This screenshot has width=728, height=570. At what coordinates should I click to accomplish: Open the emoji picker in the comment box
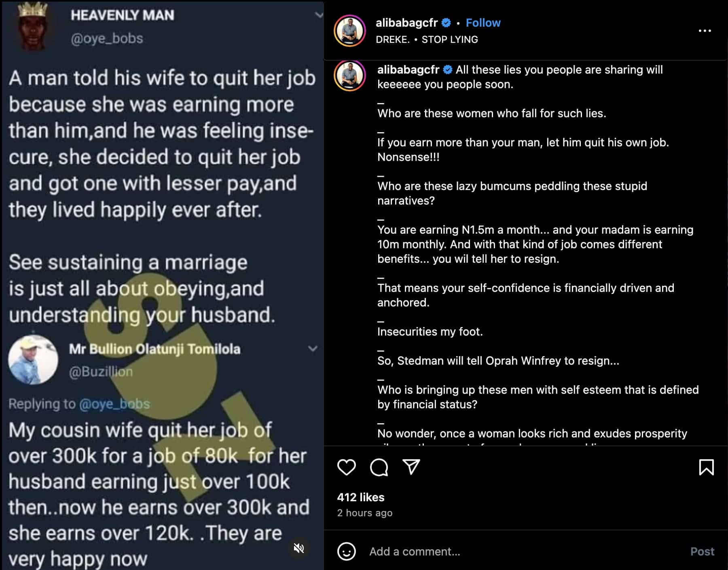click(346, 551)
